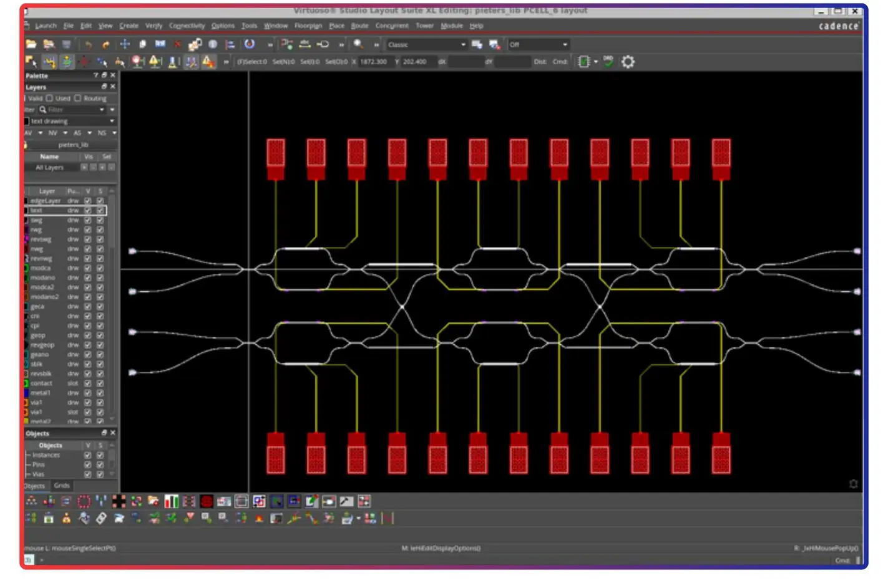Click the hierarchy tree icon at bottom toolbar start
This screenshot has height=588, width=888.
[x=31, y=501]
